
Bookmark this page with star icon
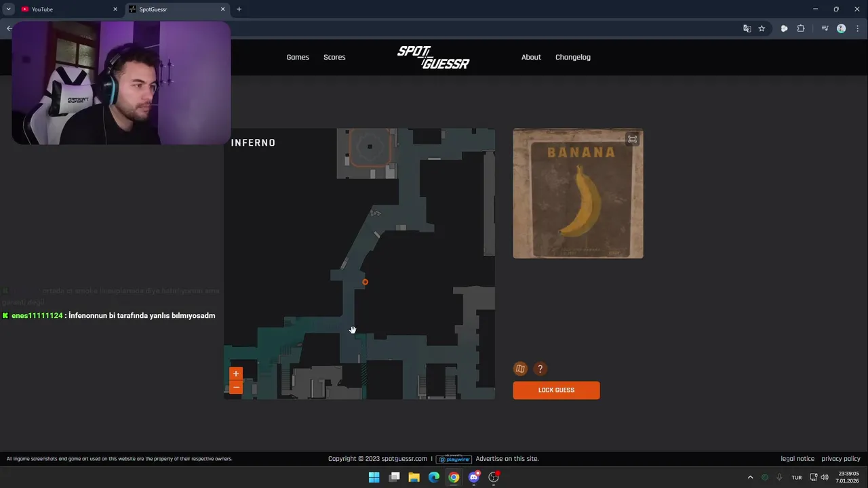(x=762, y=28)
